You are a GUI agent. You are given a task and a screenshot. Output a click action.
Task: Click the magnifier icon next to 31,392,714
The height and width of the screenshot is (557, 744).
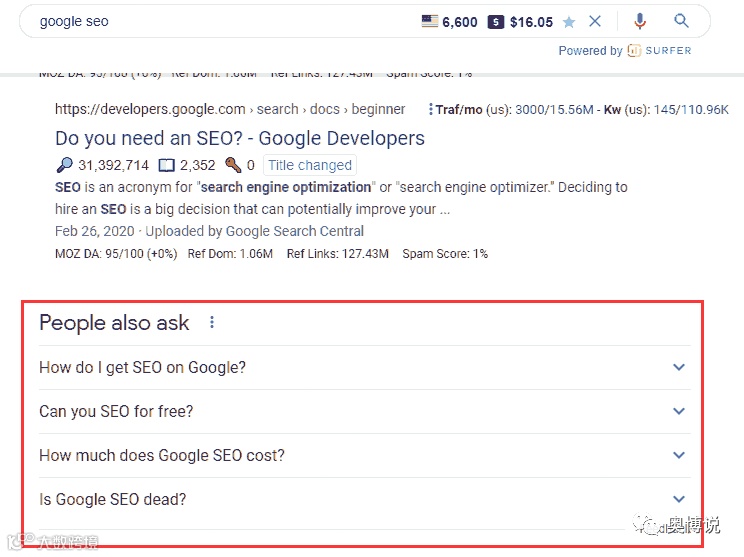64,165
